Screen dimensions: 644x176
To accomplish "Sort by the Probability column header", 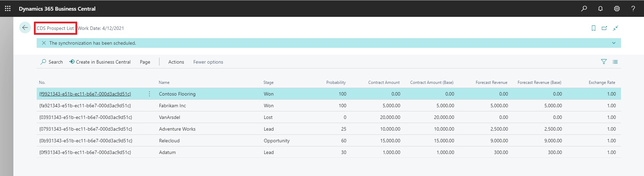I will (x=336, y=82).
